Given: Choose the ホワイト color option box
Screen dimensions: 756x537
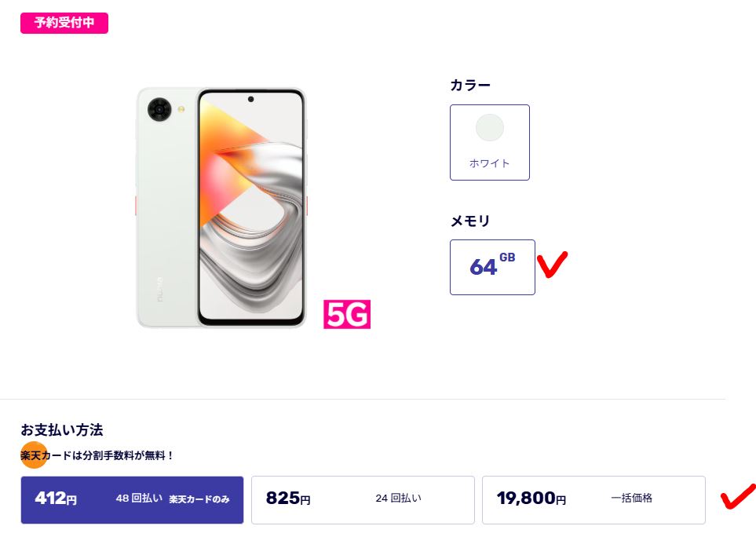Looking at the screenshot, I should pos(489,143).
